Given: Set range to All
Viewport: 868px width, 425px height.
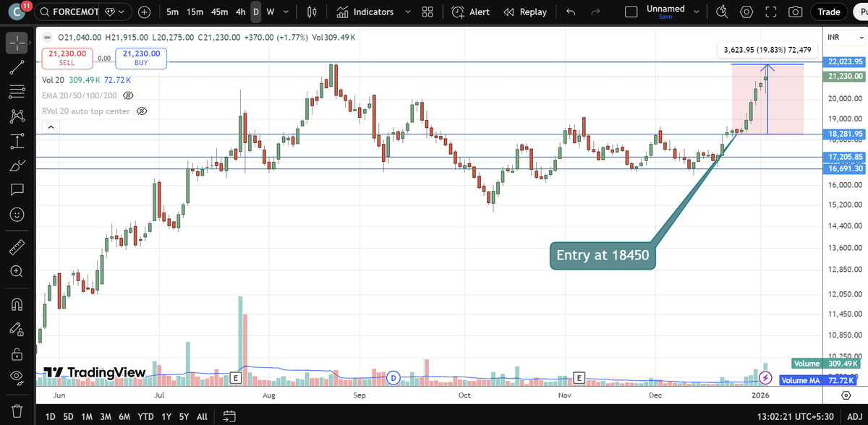Looking at the screenshot, I should 203,416.
